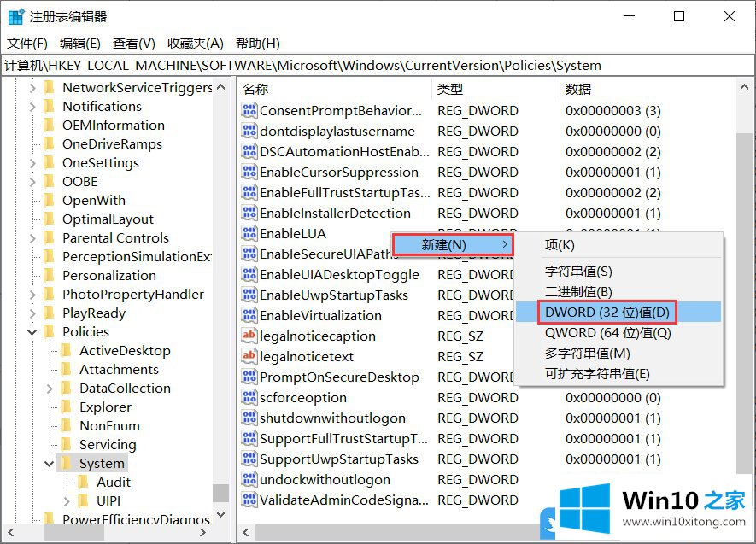Expand the OOBE tree node

point(32,182)
